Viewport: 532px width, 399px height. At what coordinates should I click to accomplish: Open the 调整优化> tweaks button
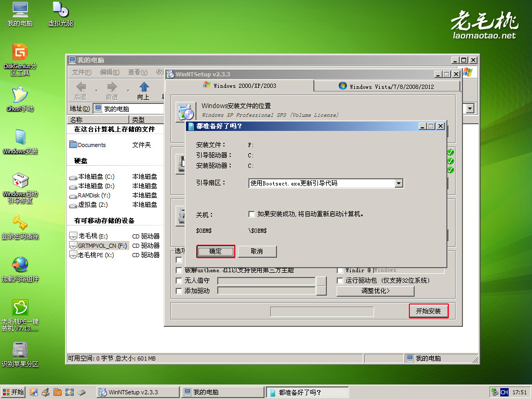click(x=376, y=291)
